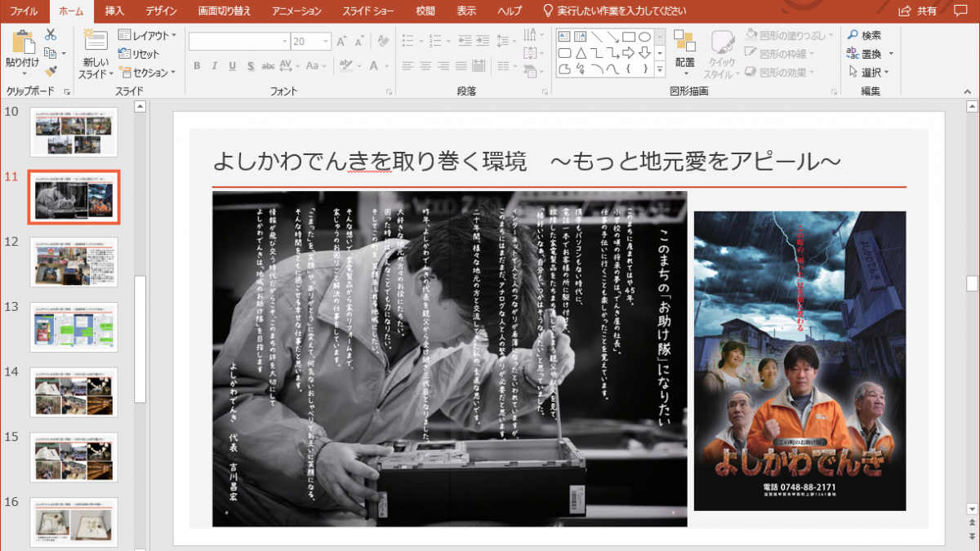The image size is (980, 551).
Task: Pick the right block arrow shape
Action: [x=628, y=53]
